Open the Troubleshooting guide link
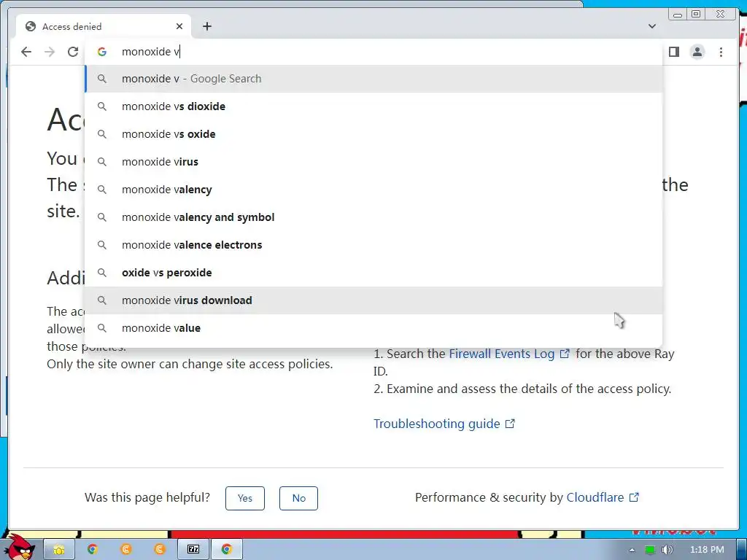 click(x=444, y=424)
